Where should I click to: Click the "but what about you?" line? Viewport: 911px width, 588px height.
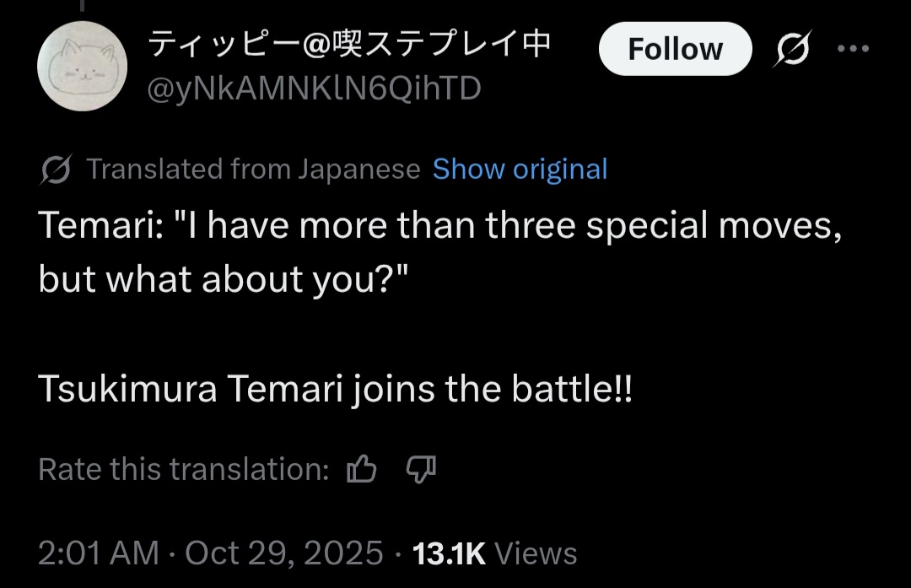pyautogui.click(x=224, y=279)
